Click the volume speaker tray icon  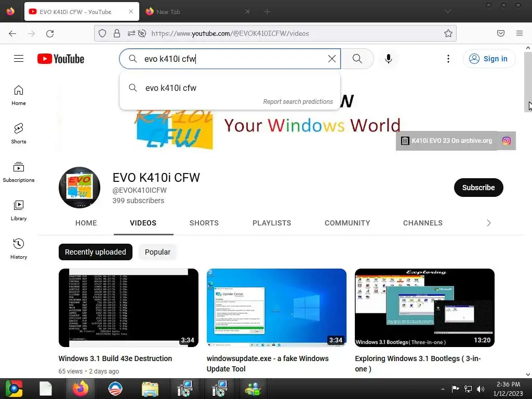[x=481, y=389]
